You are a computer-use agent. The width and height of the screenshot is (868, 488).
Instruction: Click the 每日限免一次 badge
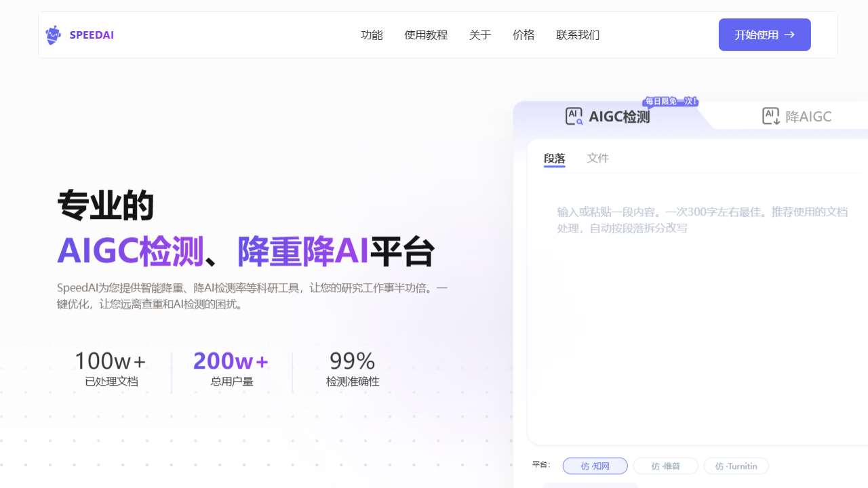coord(671,102)
